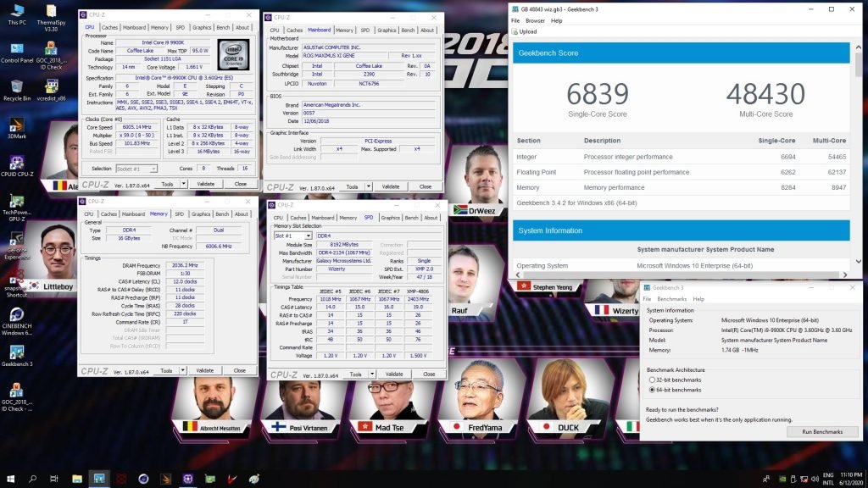
Task: Click the People icon in system tray
Action: [766, 480]
